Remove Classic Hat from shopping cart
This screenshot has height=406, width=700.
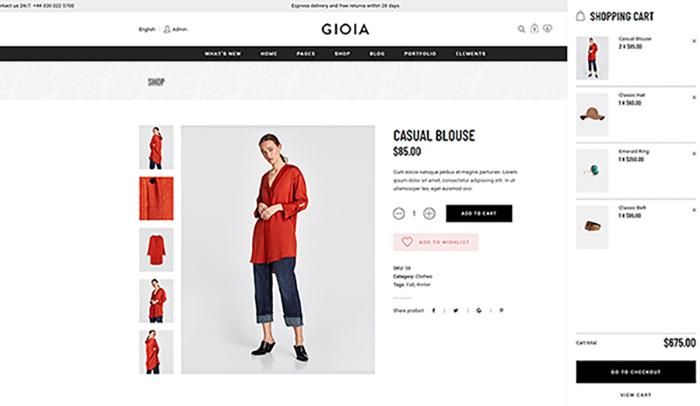[x=694, y=97]
